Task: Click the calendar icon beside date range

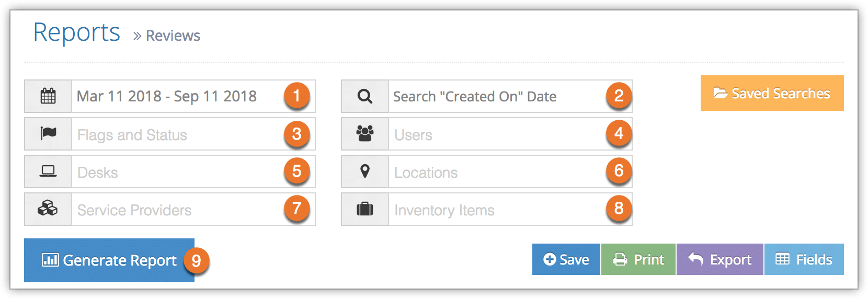Action: click(48, 96)
